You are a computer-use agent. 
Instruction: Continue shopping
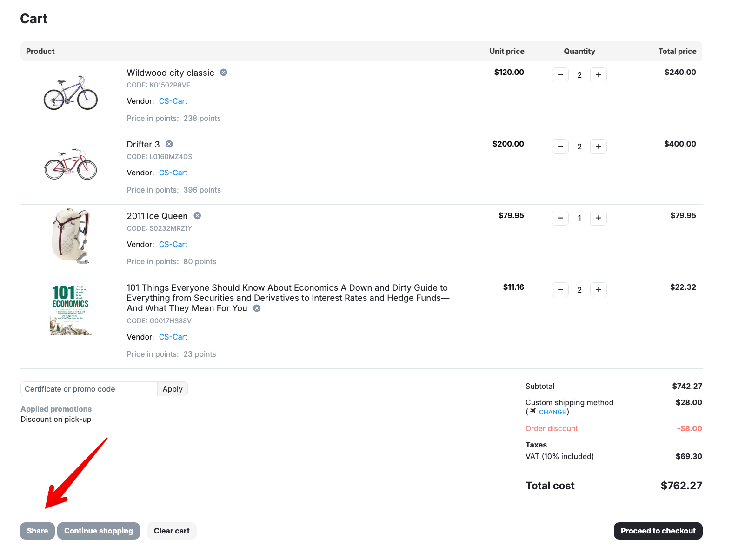coord(99,531)
